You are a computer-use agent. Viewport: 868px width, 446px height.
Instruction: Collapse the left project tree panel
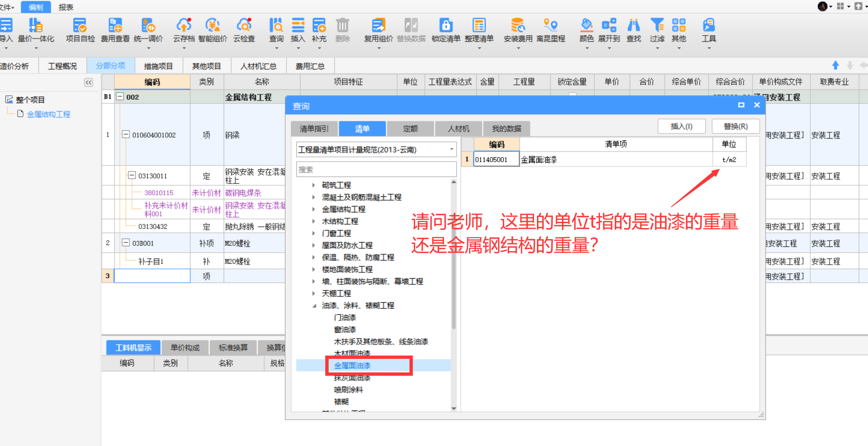coord(89,82)
